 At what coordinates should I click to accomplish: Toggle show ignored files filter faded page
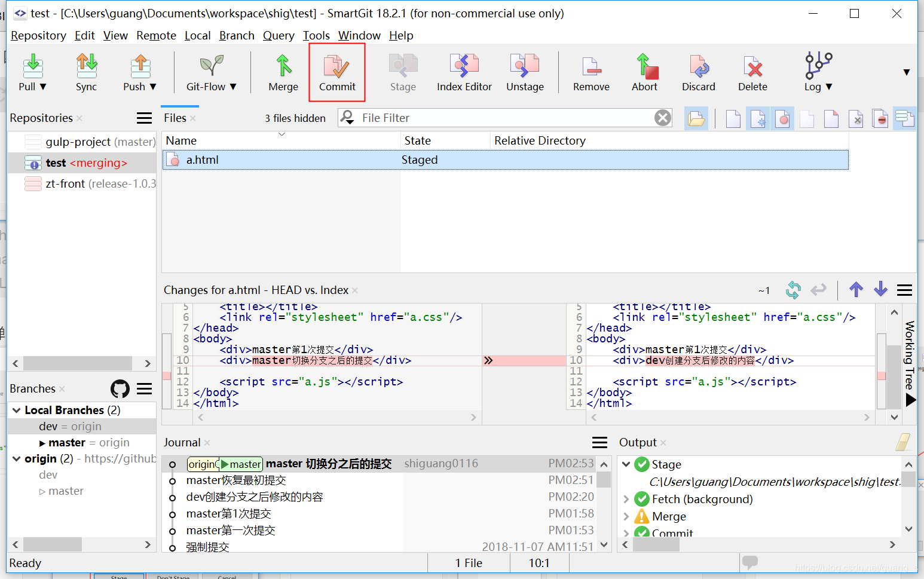807,118
